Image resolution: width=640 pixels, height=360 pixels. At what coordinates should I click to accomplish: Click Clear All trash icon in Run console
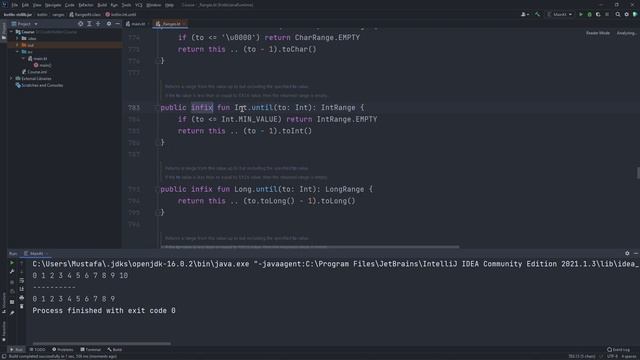point(22,306)
